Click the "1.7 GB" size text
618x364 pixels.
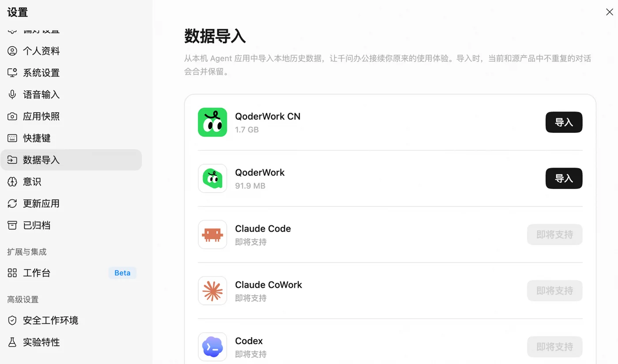[x=247, y=130]
